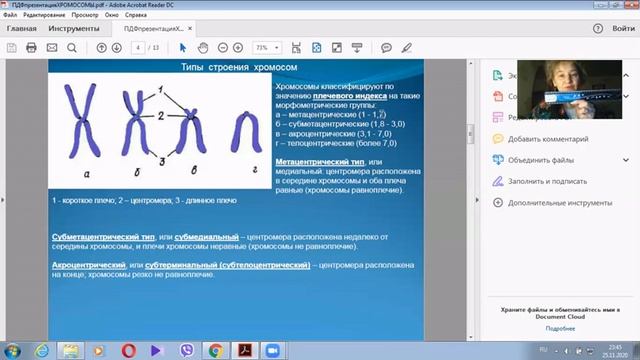The width and height of the screenshot is (640, 360).
Task: Click the underlined Акроцентрический text
Action: (89, 265)
